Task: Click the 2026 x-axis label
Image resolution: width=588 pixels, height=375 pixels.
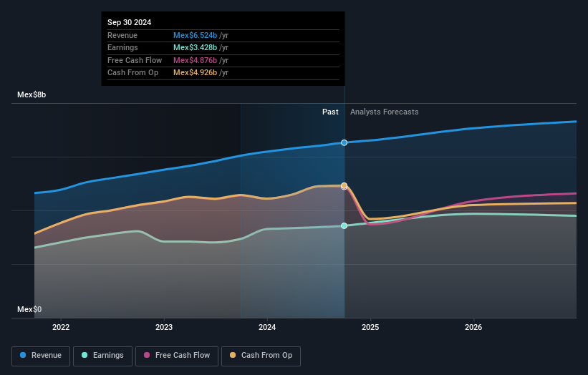Action: [x=473, y=327]
